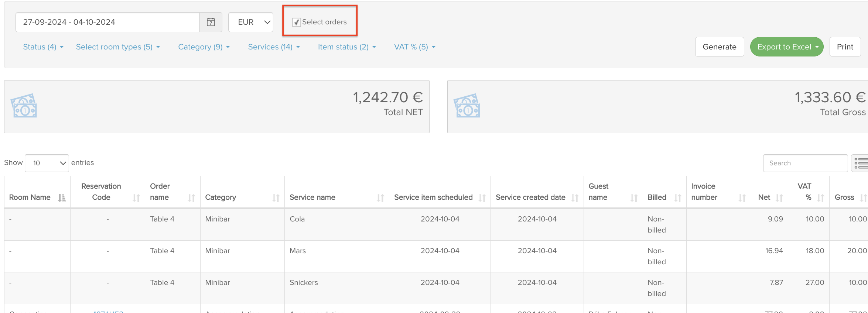Sort by Reservation Code column icon
The height and width of the screenshot is (313, 868).
pos(136,198)
